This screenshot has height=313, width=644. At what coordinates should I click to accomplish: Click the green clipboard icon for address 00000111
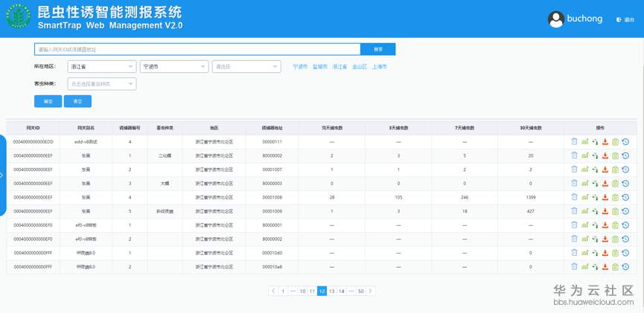(615, 142)
